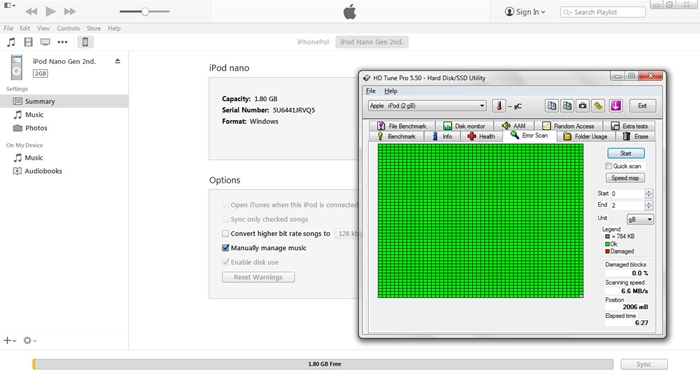
Task: Select the iPhonePol device tab
Action: 313,42
